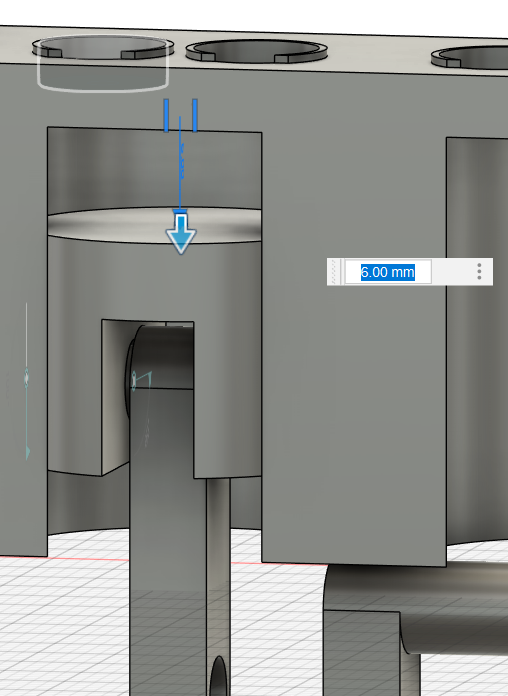Select the second cylinder bore opening on top

pyautogui.click(x=257, y=51)
